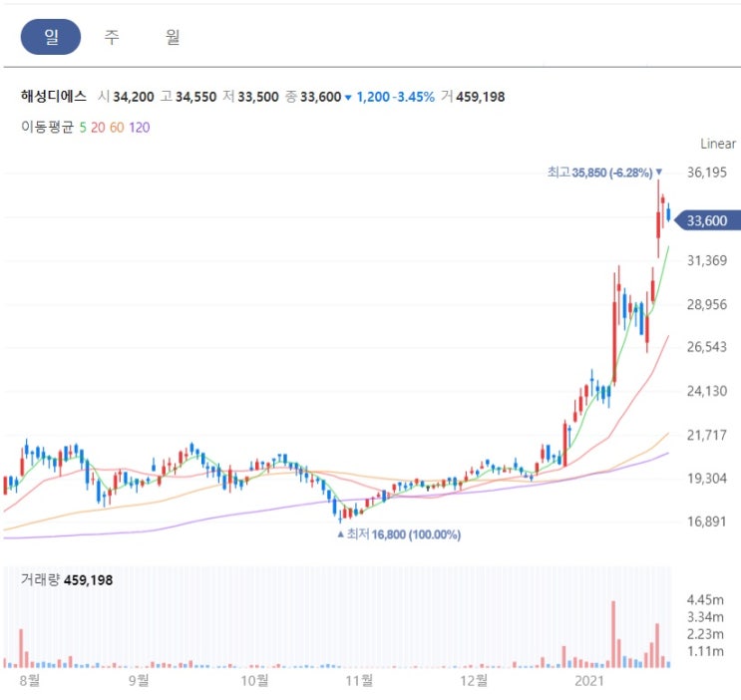The height and width of the screenshot is (700, 741).
Task: Toggle the 60-day moving average line
Action: pyautogui.click(x=117, y=128)
